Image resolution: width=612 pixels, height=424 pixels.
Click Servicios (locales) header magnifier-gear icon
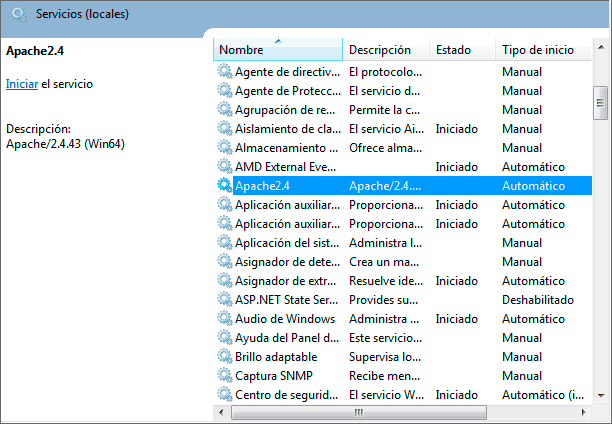tap(19, 14)
